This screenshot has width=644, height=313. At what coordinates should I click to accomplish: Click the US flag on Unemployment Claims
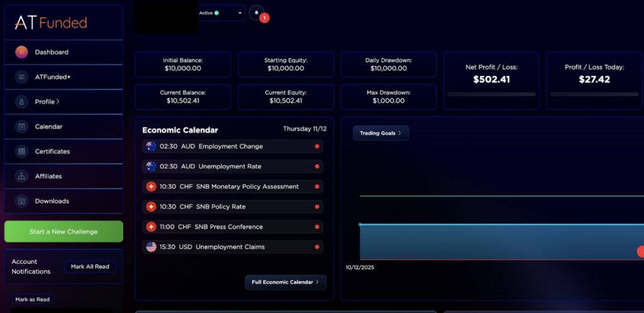pos(151,247)
